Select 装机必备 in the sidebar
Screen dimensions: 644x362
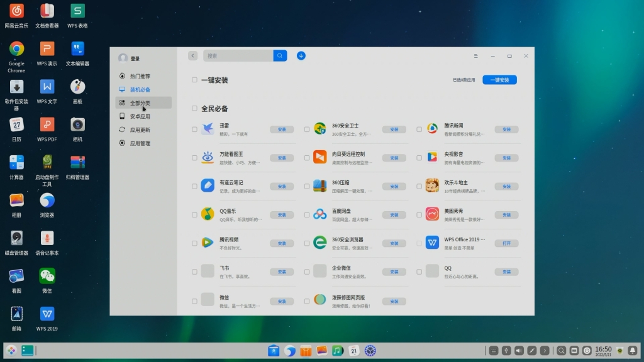point(143,89)
